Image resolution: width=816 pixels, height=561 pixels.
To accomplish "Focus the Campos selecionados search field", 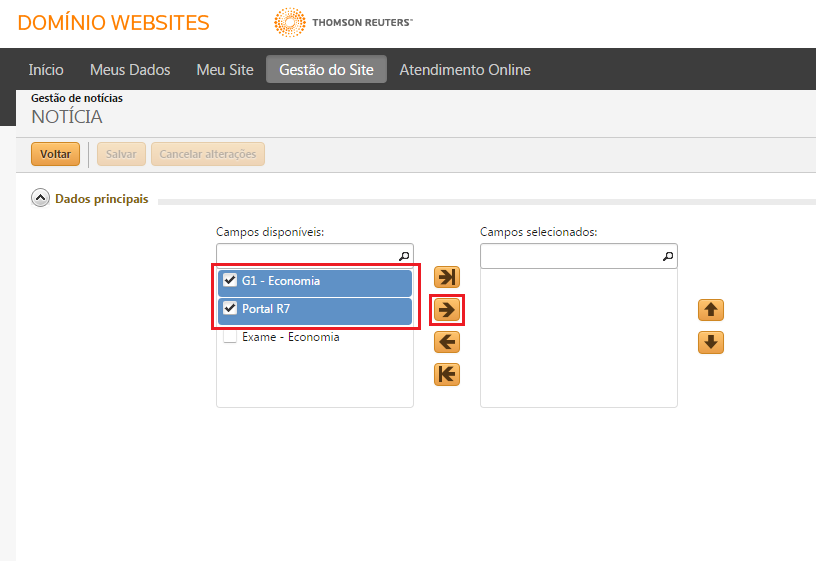I will [x=579, y=256].
